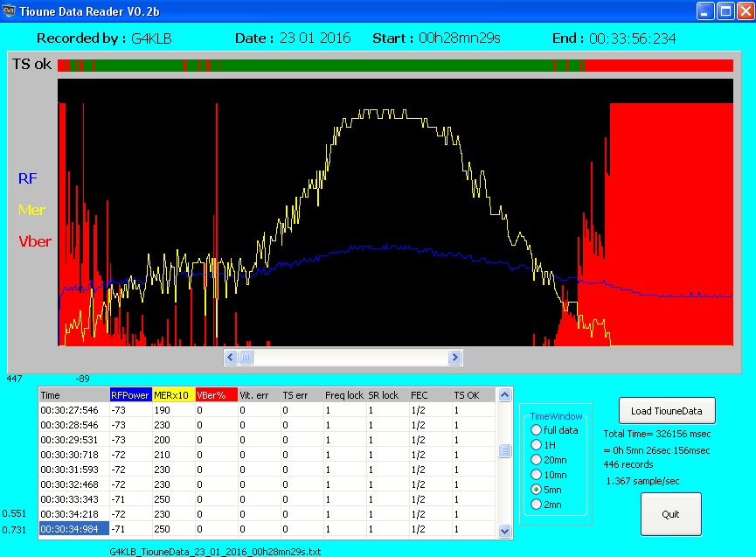Click the TS OK column header

(473, 395)
